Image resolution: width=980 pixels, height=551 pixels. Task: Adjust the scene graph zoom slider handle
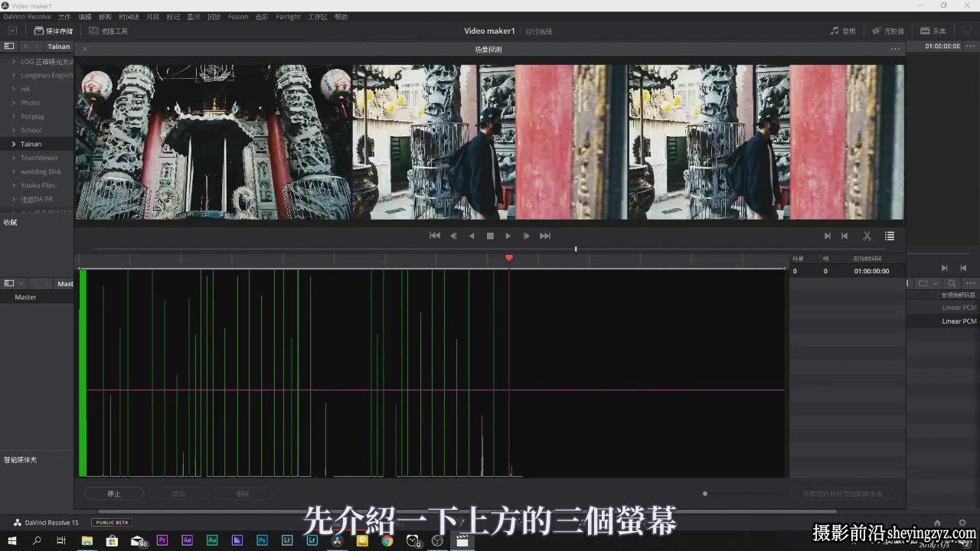[705, 494]
